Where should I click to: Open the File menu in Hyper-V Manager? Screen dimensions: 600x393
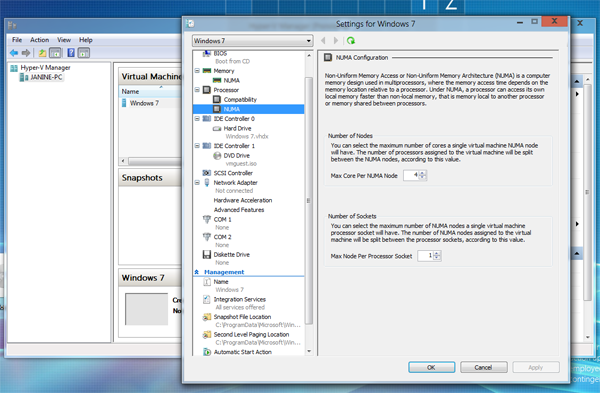pyautogui.click(x=17, y=40)
